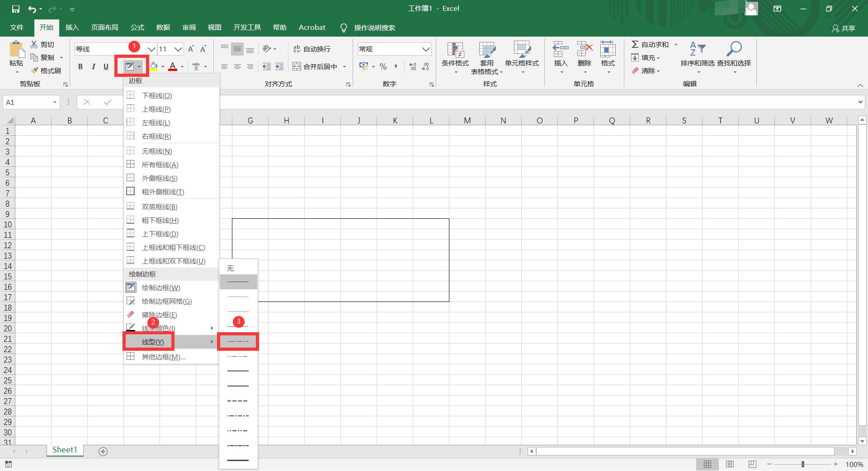Image resolution: width=868 pixels, height=471 pixels.
Task: Open the font size dropdown
Action: (x=179, y=49)
